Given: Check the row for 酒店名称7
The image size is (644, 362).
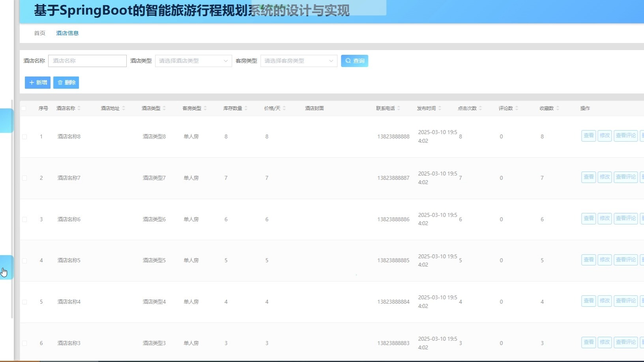Looking at the screenshot, I should (x=24, y=178).
